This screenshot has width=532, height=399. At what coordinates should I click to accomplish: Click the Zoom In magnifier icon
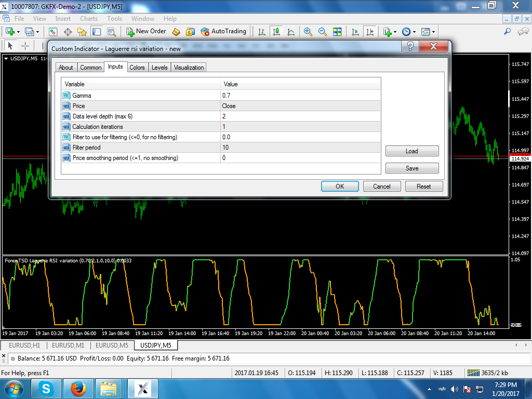click(x=308, y=32)
